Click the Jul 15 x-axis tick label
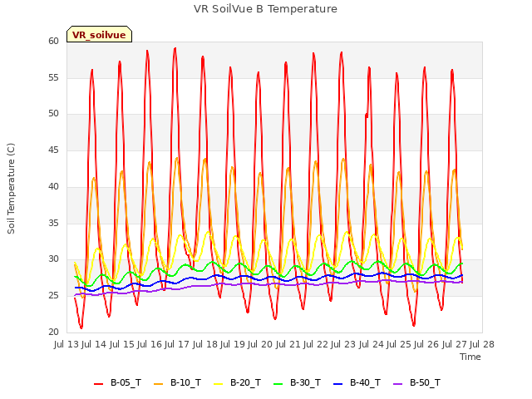The image size is (532, 399). 123,344
